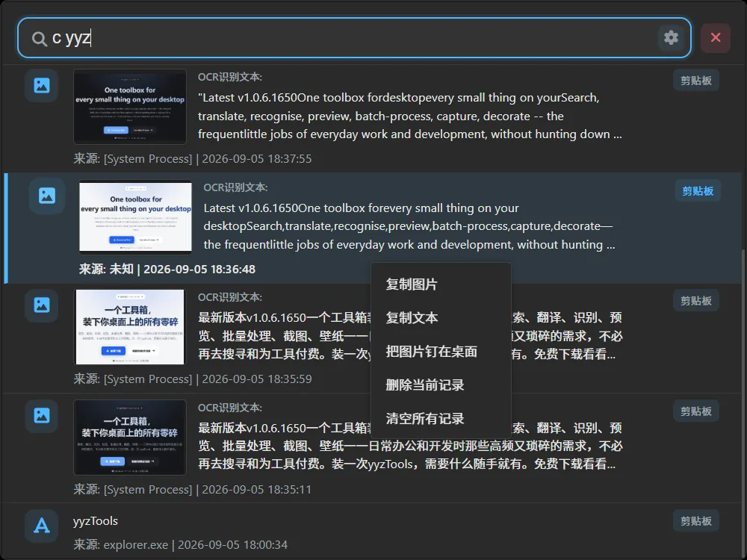Click source line '[System Process] | 2026-09-05 18:37:55'
Screen dimensions: 747x560
point(193,158)
